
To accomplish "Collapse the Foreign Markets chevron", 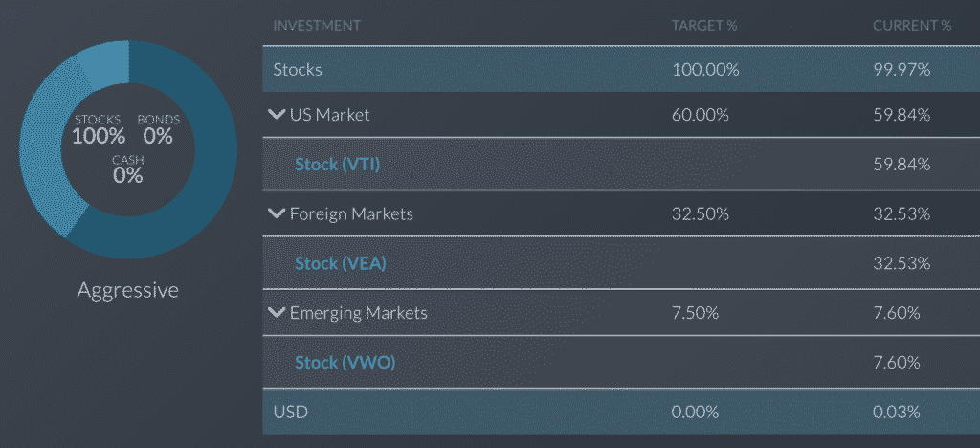I will tap(276, 213).
